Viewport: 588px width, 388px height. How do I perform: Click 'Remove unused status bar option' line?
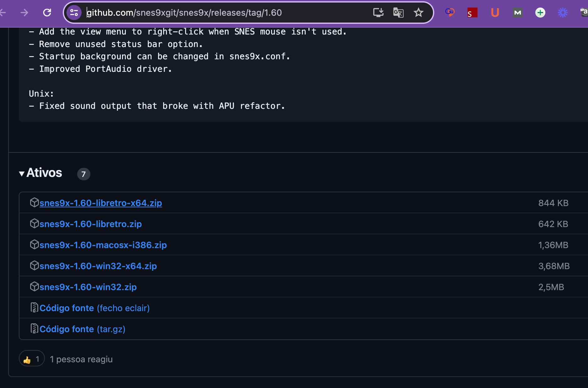click(x=116, y=44)
